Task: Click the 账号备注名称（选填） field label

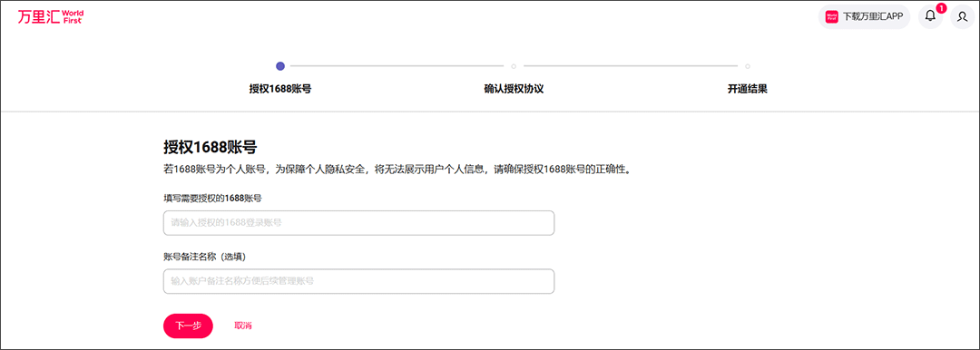Action: [206, 257]
